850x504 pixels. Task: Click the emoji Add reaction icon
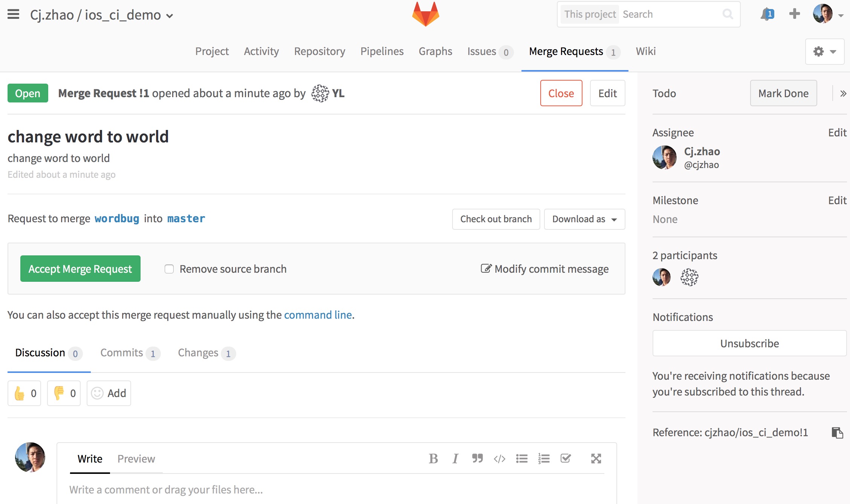pos(97,393)
